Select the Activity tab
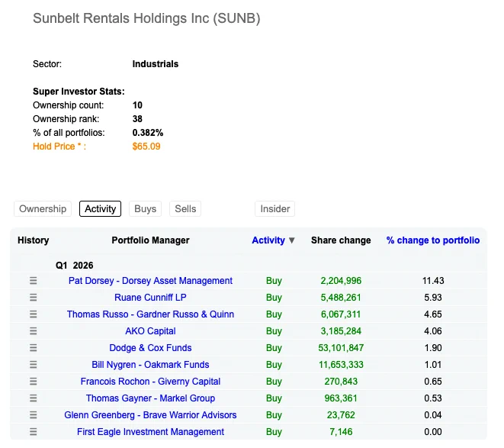The width and height of the screenshot is (504, 448). coord(101,209)
